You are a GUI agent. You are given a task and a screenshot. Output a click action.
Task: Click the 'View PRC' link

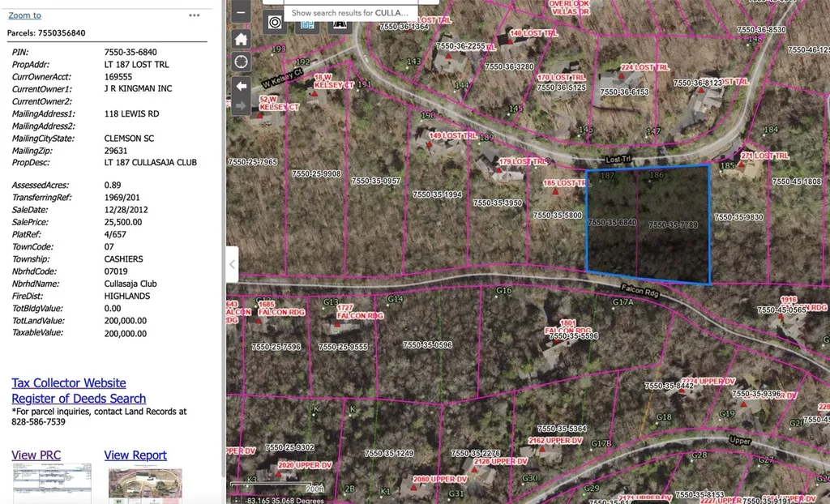point(36,455)
